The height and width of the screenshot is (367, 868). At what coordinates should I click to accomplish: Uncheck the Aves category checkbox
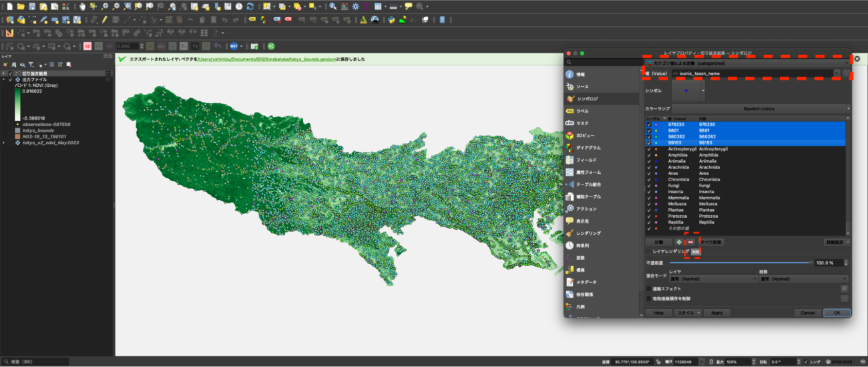649,173
